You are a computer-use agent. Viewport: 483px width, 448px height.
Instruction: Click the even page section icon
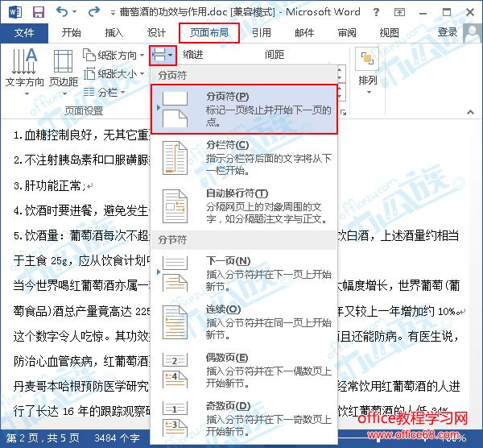pyautogui.click(x=175, y=371)
